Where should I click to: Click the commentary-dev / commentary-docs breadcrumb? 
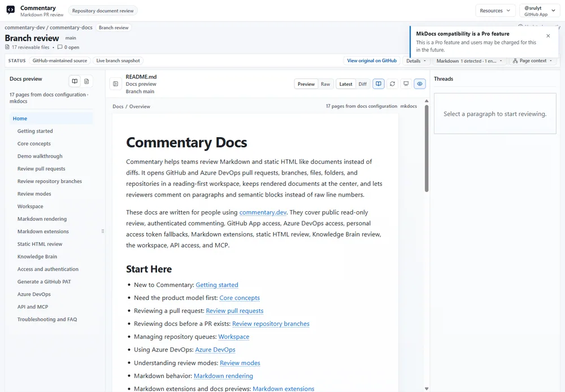pos(48,28)
